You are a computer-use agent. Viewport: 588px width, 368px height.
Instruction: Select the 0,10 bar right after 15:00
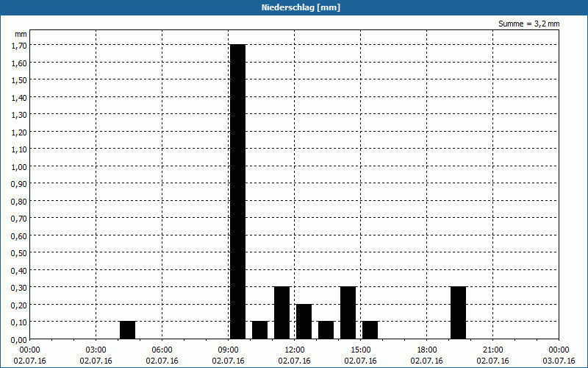click(370, 330)
